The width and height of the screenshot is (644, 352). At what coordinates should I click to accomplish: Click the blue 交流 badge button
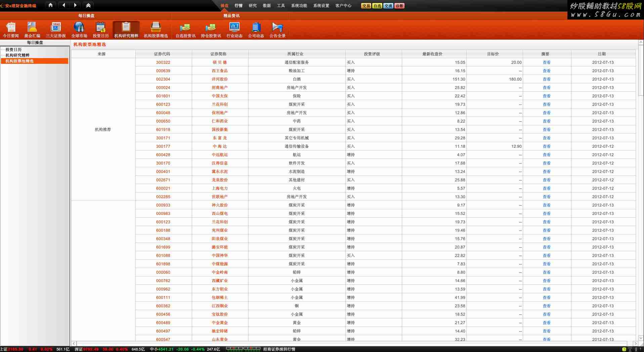tap(388, 6)
